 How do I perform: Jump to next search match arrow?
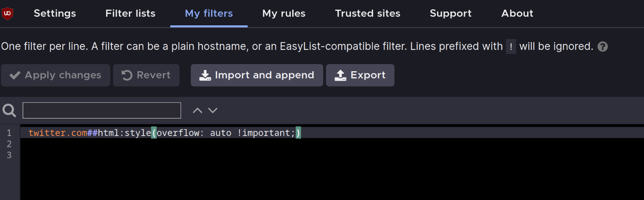(x=213, y=110)
